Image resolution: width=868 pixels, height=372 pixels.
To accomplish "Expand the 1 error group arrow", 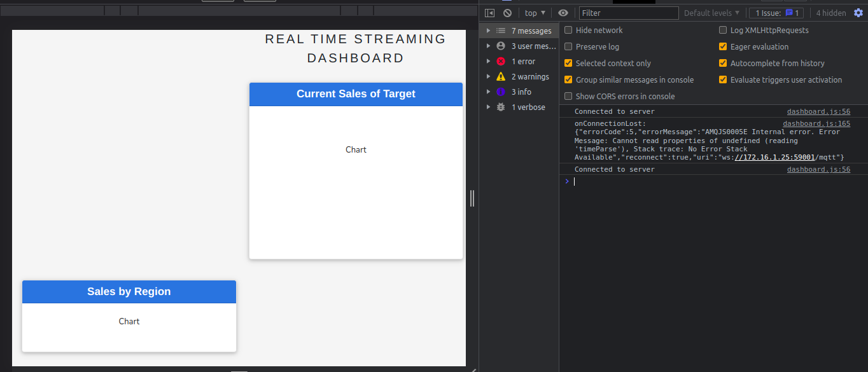I will pyautogui.click(x=488, y=61).
